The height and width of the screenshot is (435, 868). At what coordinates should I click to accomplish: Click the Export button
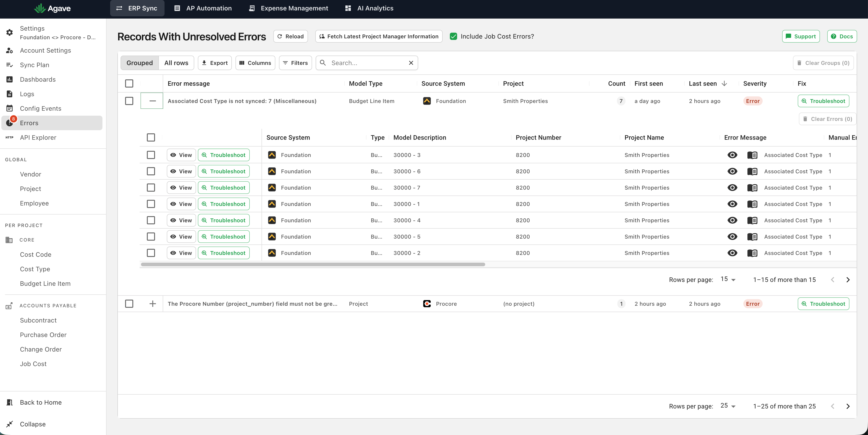pos(215,63)
